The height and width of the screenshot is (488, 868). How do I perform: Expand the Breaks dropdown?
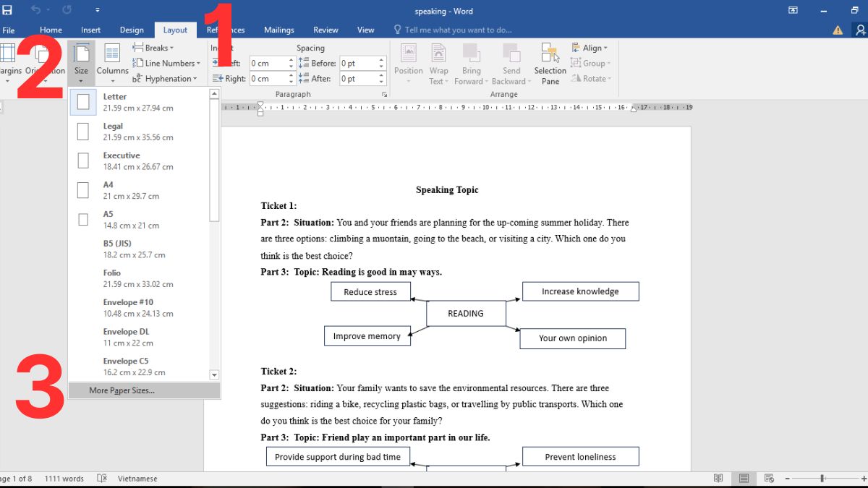[153, 48]
